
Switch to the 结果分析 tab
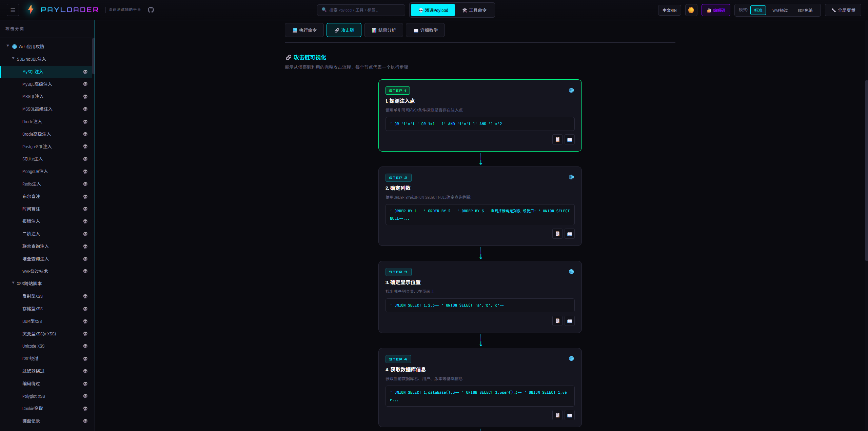click(383, 30)
